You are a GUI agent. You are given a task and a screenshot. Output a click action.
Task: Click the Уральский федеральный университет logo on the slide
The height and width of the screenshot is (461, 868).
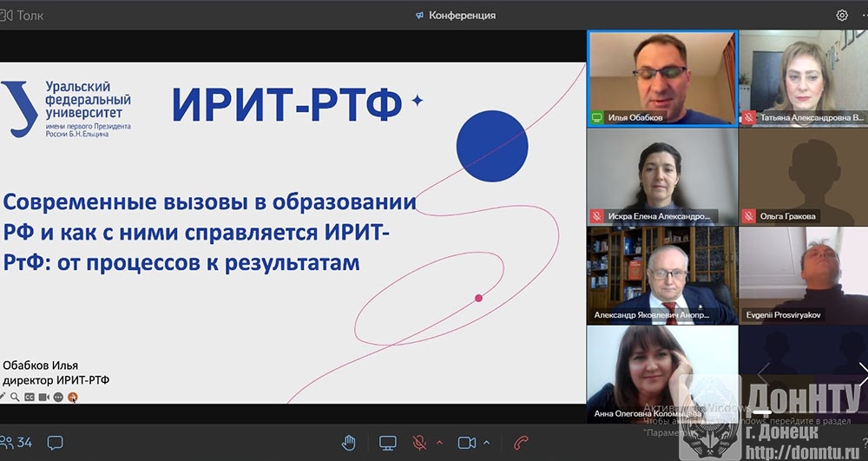(67, 109)
